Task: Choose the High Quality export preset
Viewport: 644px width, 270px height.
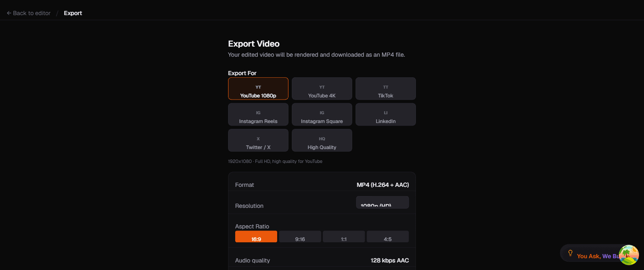Action: (x=322, y=140)
